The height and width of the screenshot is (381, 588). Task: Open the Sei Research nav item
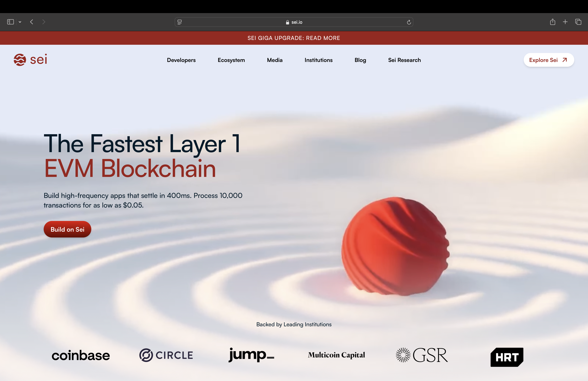coord(404,60)
